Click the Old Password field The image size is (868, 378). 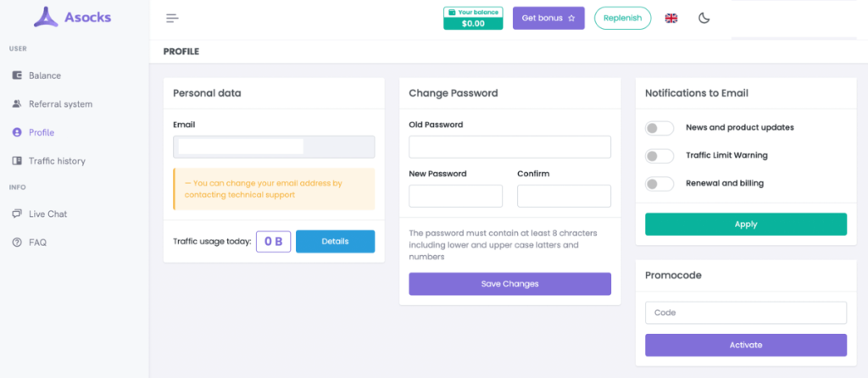coord(509,147)
